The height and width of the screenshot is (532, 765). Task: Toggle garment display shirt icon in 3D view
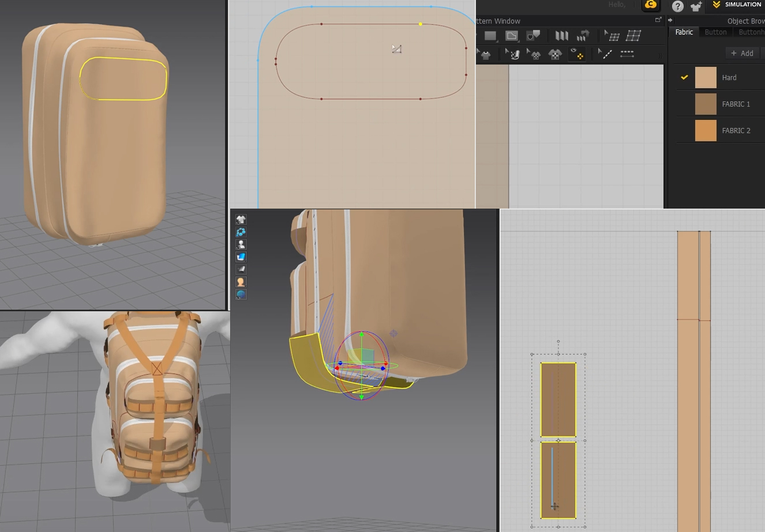(x=241, y=219)
